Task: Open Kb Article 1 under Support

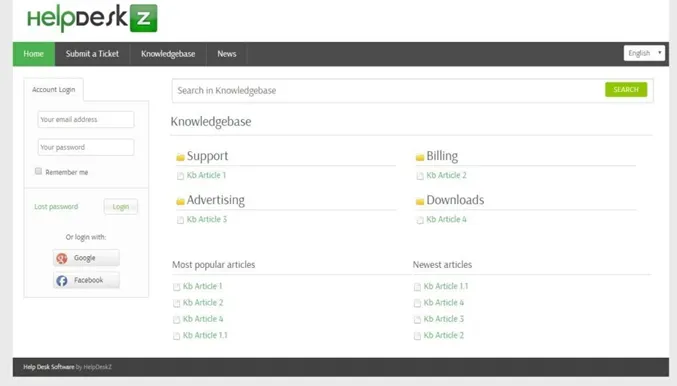Action: tap(206, 175)
